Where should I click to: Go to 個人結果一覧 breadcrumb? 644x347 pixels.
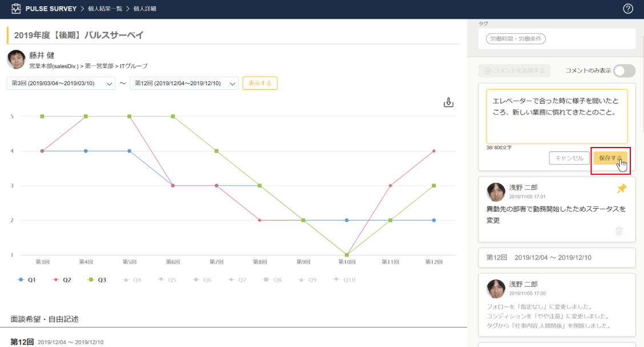(x=108, y=9)
